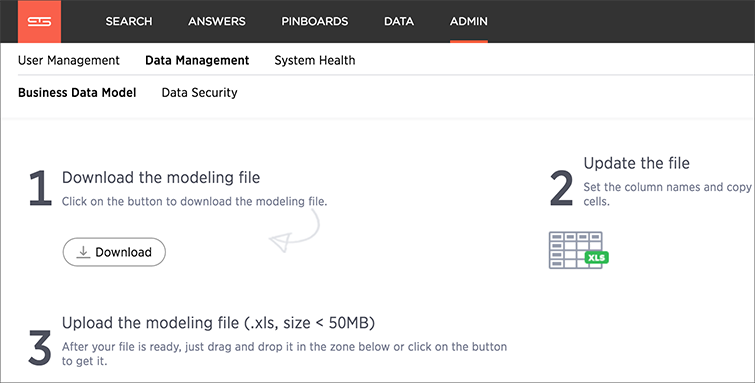Open the System Health tab
This screenshot has width=755, height=383.
tap(315, 60)
